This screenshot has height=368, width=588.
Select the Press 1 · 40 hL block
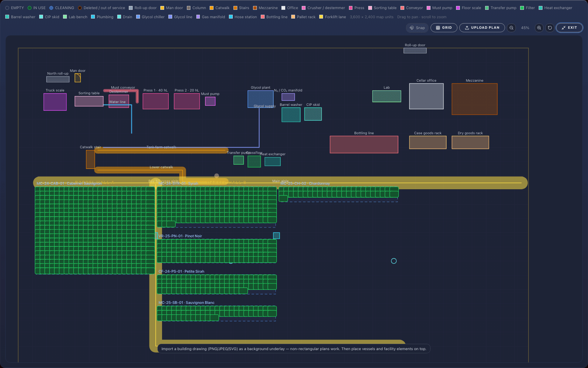156,101
